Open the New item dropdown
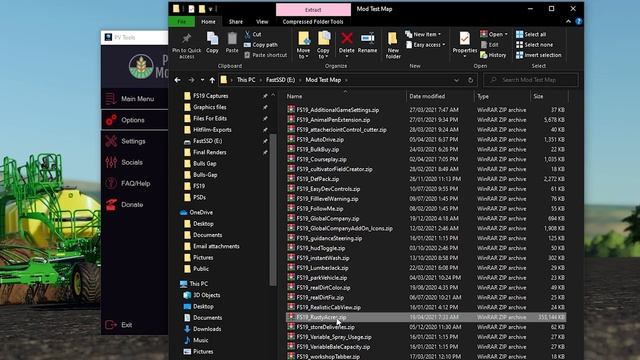The height and width of the screenshot is (360, 640). coord(423,34)
